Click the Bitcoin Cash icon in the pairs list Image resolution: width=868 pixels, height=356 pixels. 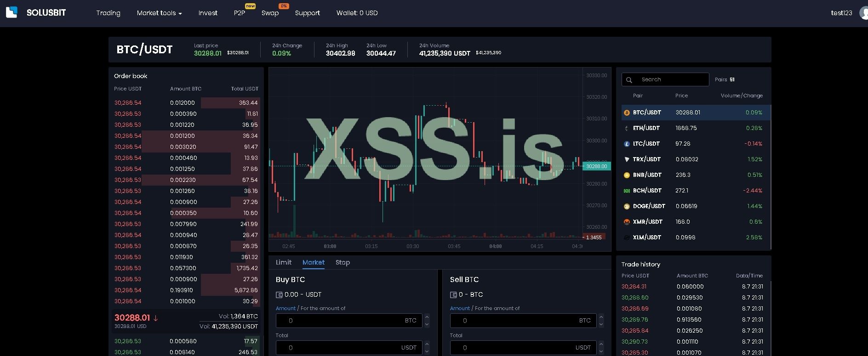627,191
